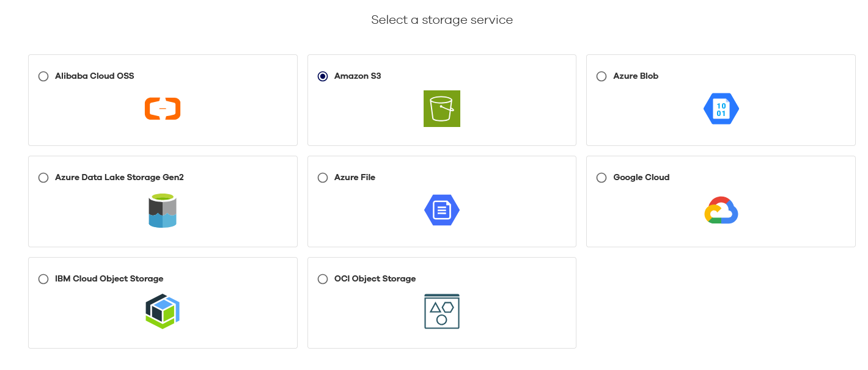Click the OCI Object Storage shapes icon
Image resolution: width=868 pixels, height=370 pixels.
click(441, 311)
